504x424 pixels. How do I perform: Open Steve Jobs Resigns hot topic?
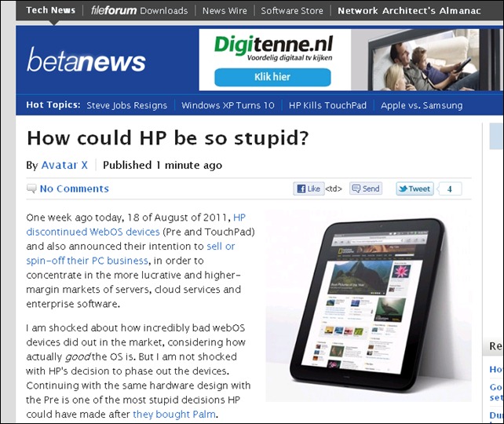[126, 105]
